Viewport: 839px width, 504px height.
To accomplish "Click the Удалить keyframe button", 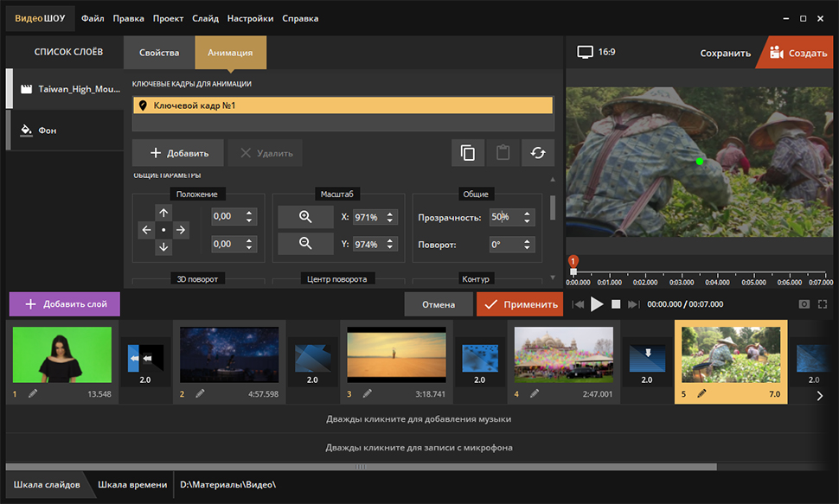I will click(266, 153).
